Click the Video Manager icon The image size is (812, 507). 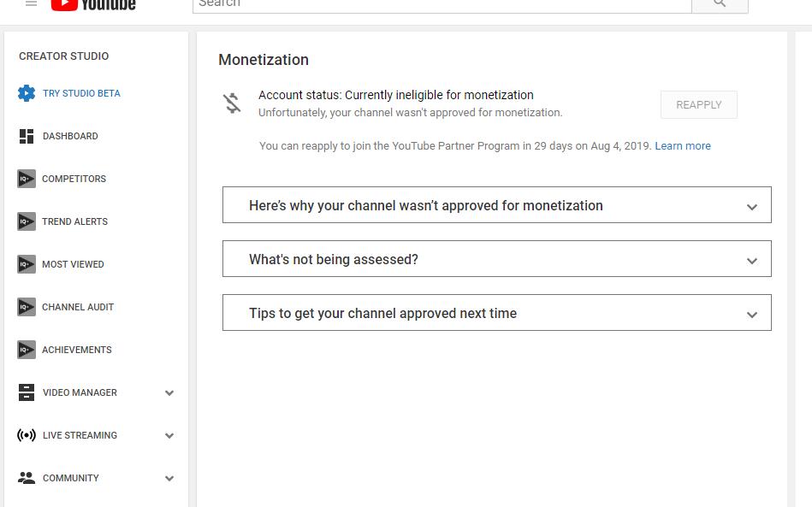pyautogui.click(x=27, y=392)
